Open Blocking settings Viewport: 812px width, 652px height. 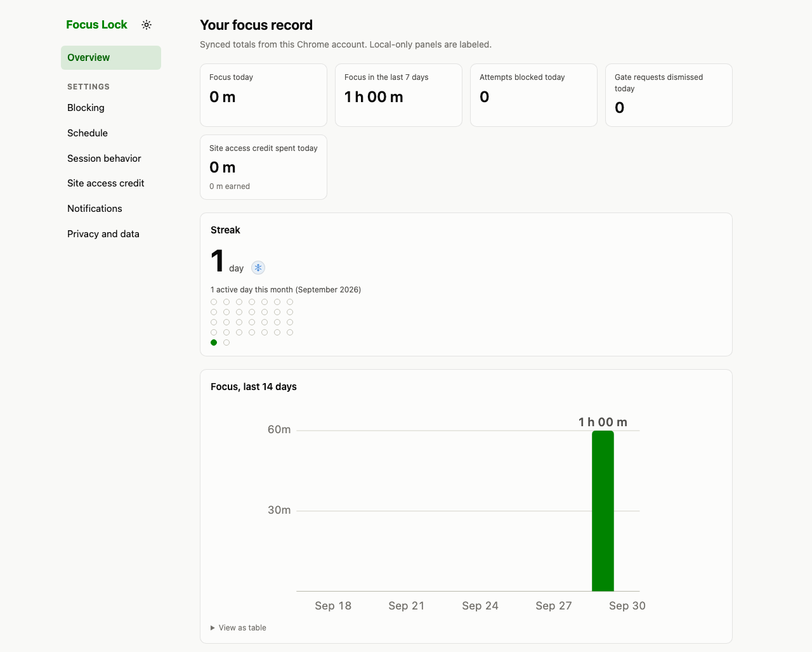click(111, 108)
